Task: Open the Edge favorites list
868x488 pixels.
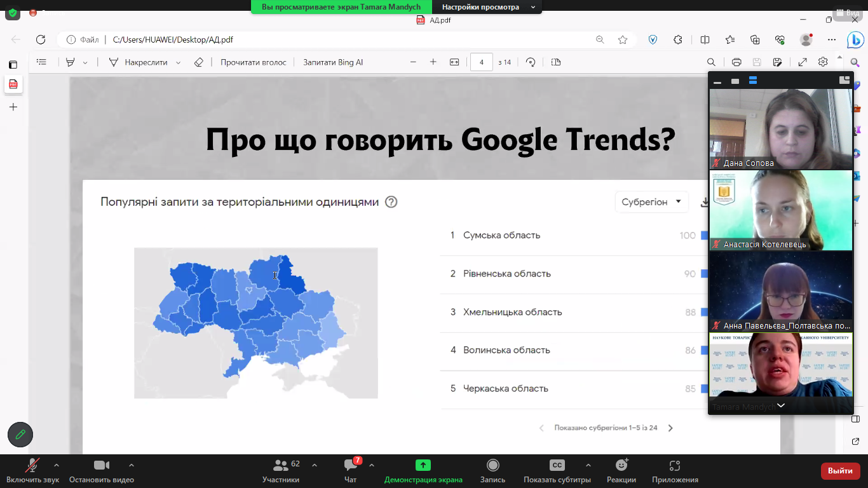Action: tap(730, 39)
